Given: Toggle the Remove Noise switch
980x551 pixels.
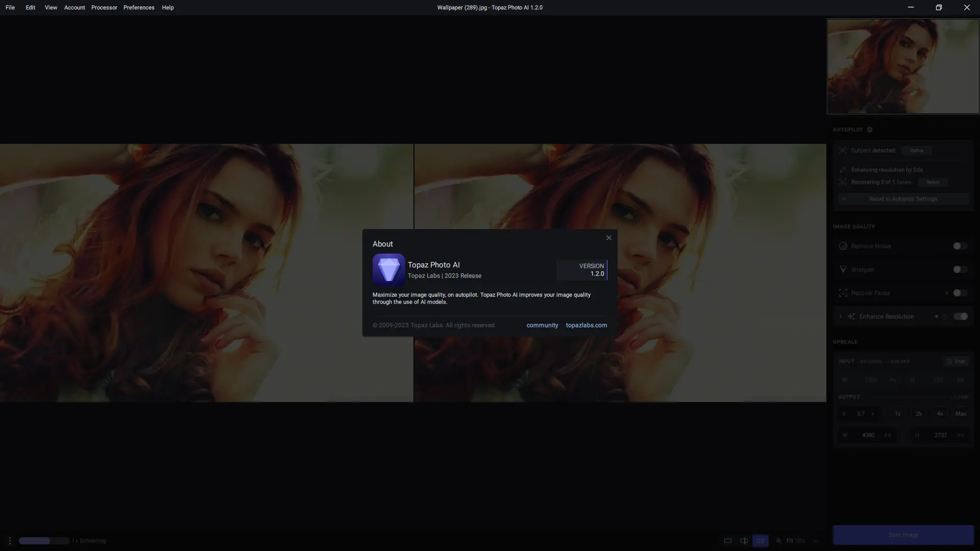Looking at the screenshot, I should 960,246.
